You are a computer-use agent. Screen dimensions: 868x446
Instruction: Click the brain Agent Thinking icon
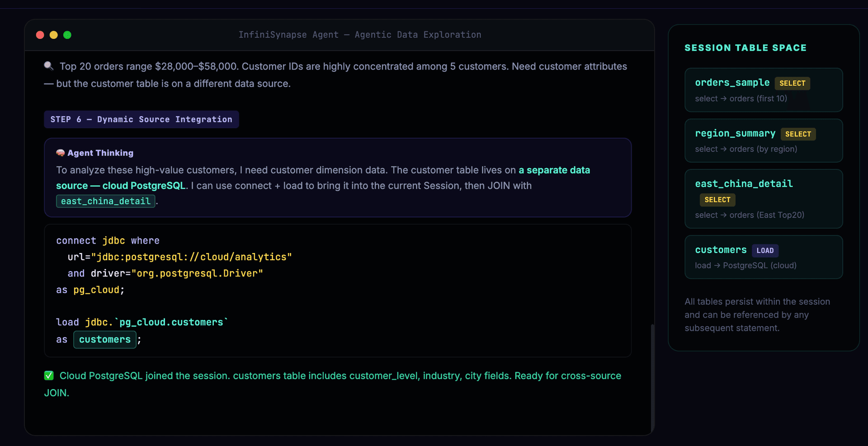click(60, 153)
